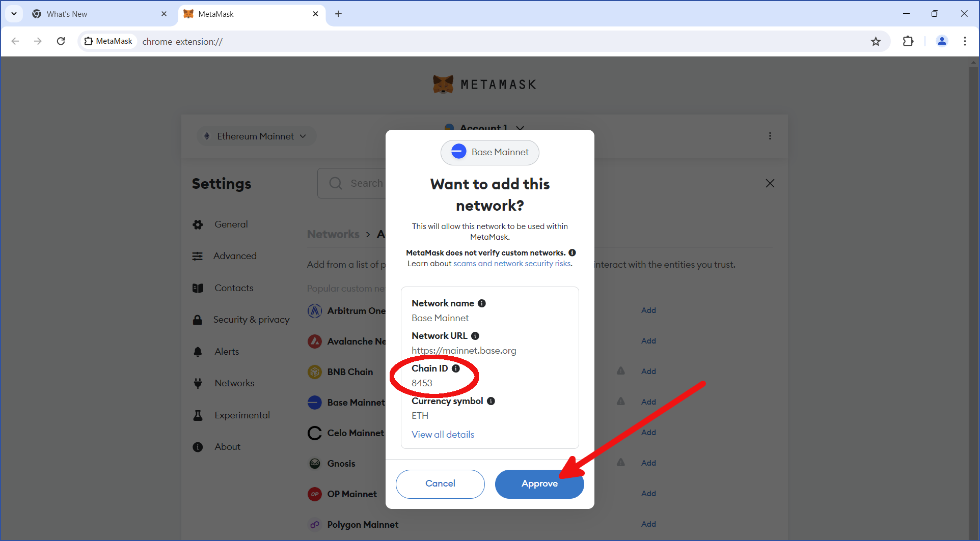Viewport: 980px width, 541px height.
Task: Open the Advanced settings section
Action: 235,256
